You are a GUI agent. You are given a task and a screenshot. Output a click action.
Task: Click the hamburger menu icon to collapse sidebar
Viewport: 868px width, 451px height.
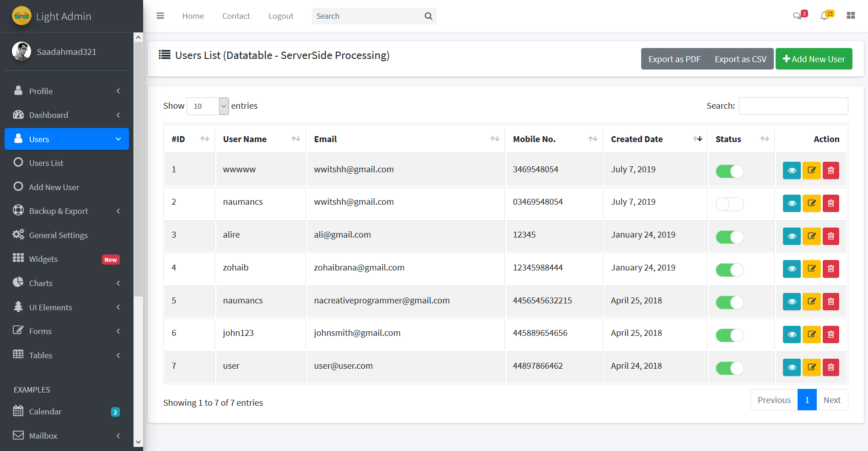(x=160, y=16)
